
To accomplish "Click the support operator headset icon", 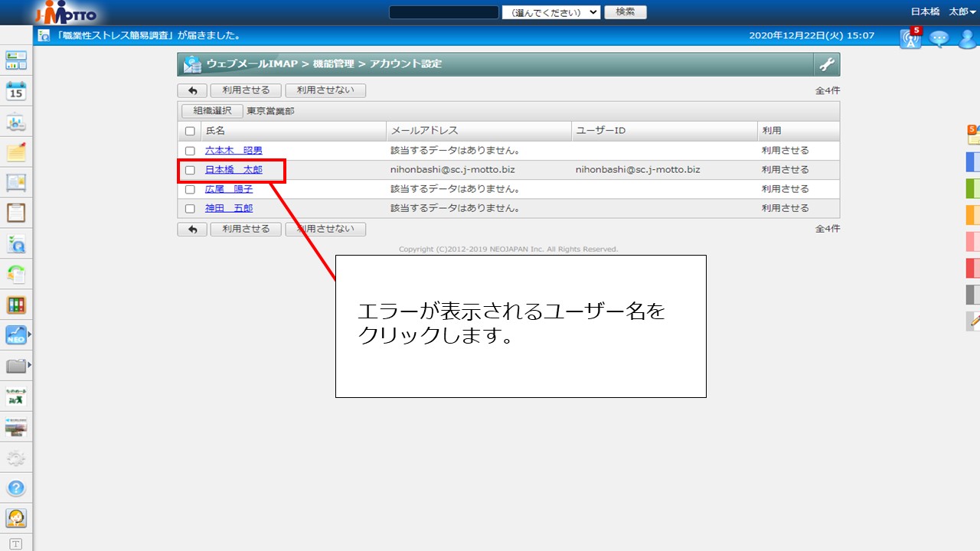I will (16, 518).
